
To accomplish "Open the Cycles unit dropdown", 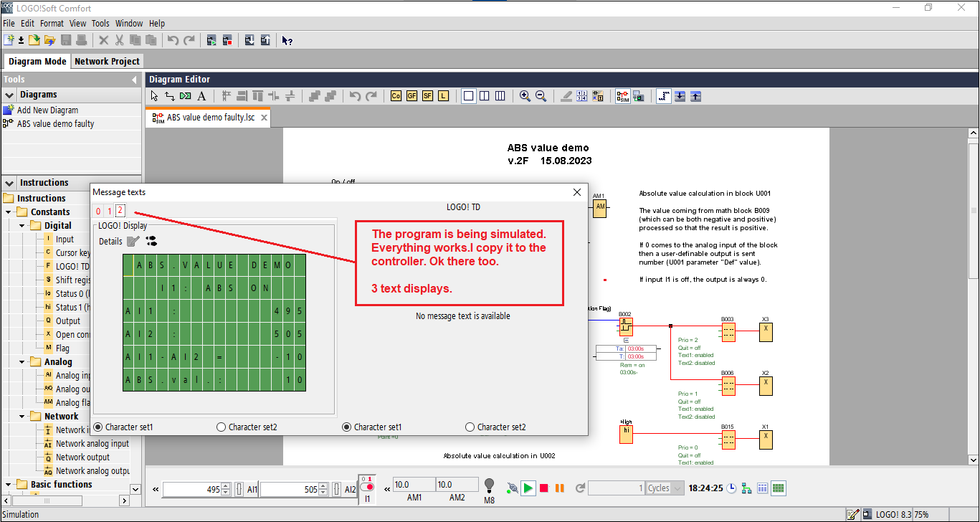I will [x=679, y=488].
